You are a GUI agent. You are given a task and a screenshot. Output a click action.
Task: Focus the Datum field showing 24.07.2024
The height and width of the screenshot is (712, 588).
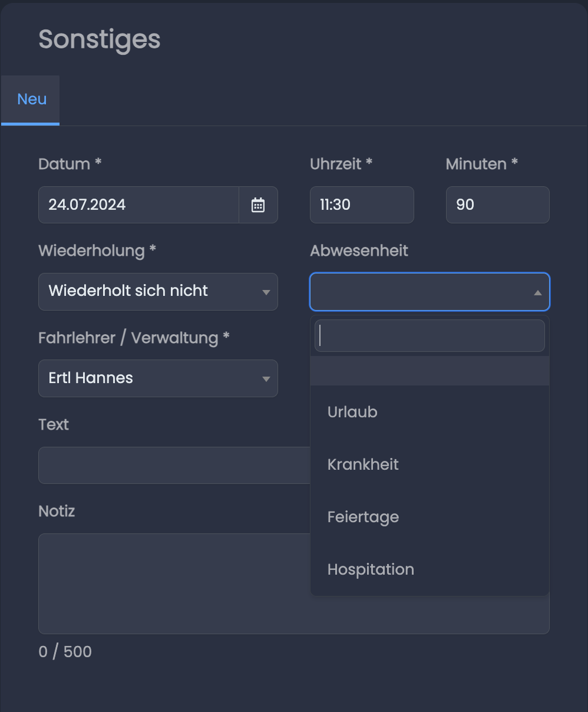click(138, 205)
